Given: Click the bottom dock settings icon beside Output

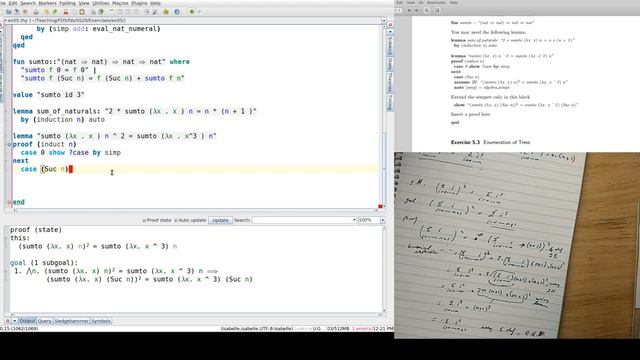Looking at the screenshot, I should 7,321.
